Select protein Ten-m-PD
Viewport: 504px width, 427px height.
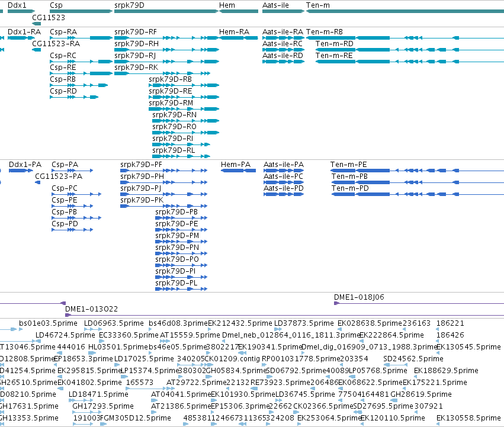pos(350,188)
